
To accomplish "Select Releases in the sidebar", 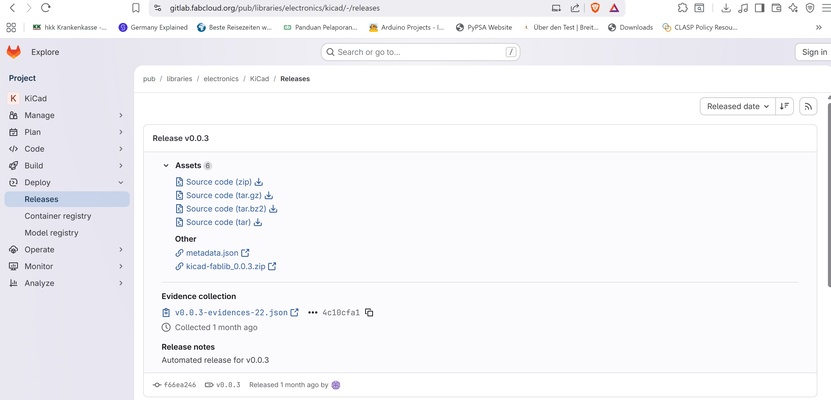I will 67,199.
